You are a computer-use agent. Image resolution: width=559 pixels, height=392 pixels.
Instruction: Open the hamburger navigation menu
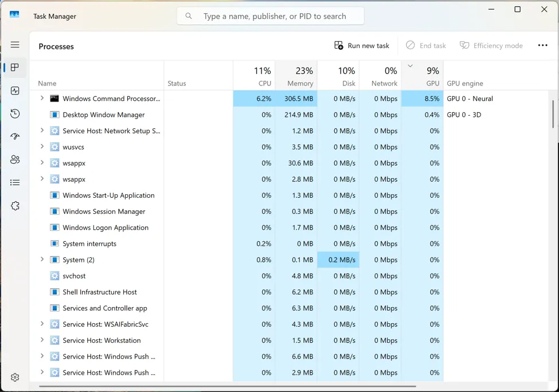point(15,45)
